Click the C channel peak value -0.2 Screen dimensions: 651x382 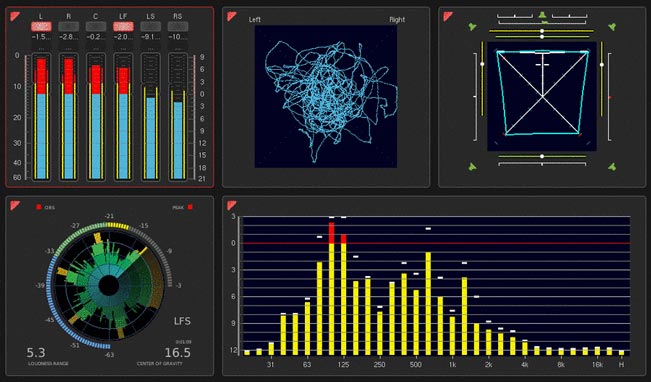[96, 37]
